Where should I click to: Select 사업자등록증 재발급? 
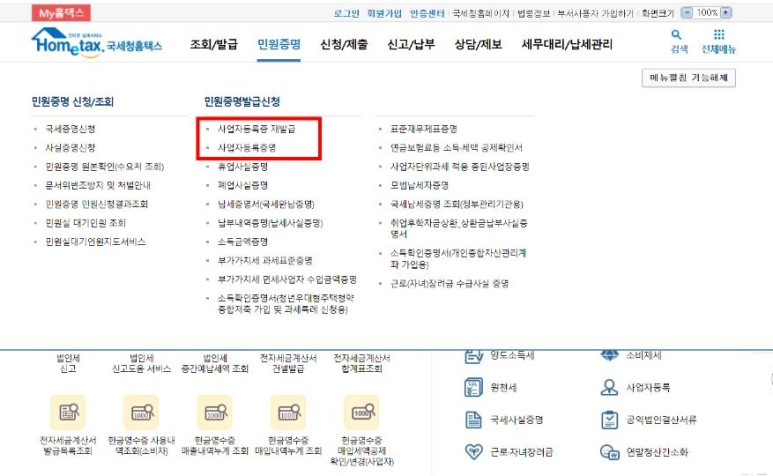pyautogui.click(x=256, y=129)
